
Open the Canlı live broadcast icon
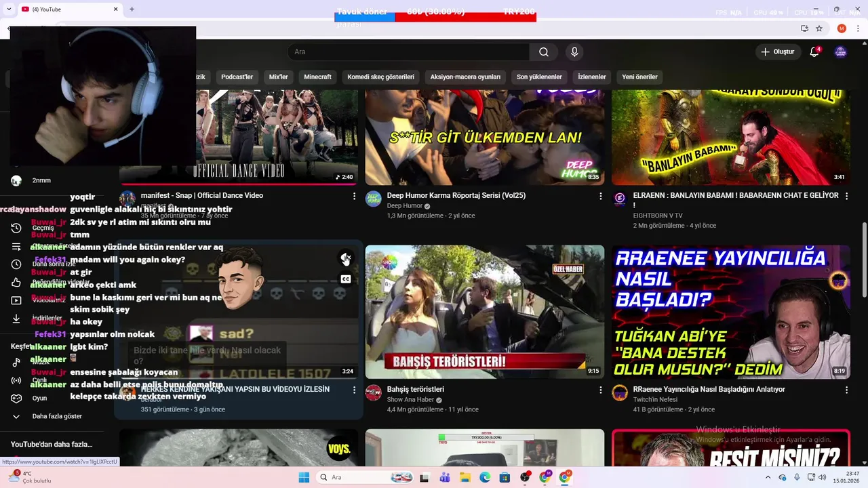(x=16, y=380)
